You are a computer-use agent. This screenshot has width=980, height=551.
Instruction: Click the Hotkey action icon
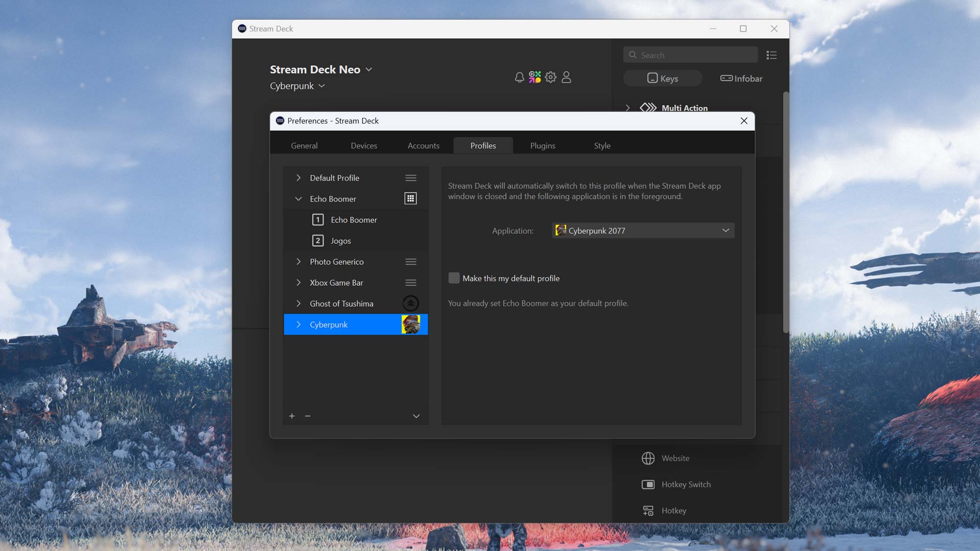tap(648, 510)
